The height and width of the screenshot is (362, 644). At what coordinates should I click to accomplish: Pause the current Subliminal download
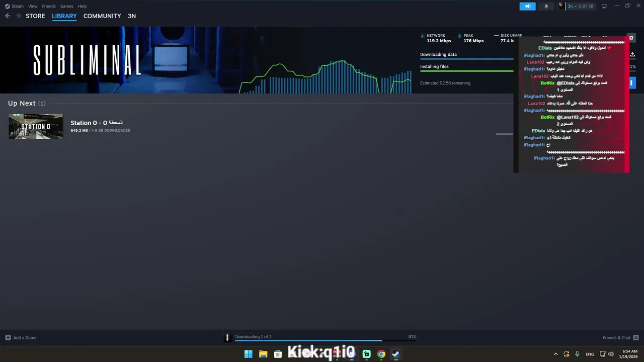632,83
